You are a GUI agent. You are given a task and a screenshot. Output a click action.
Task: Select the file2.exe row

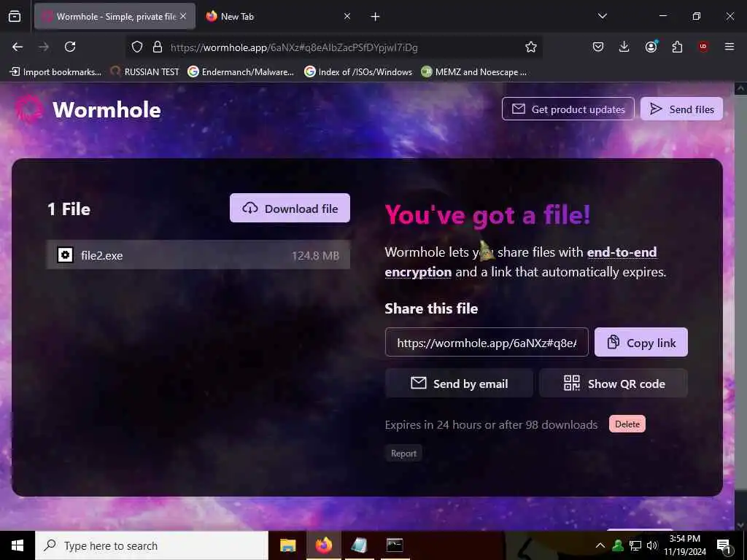click(198, 255)
